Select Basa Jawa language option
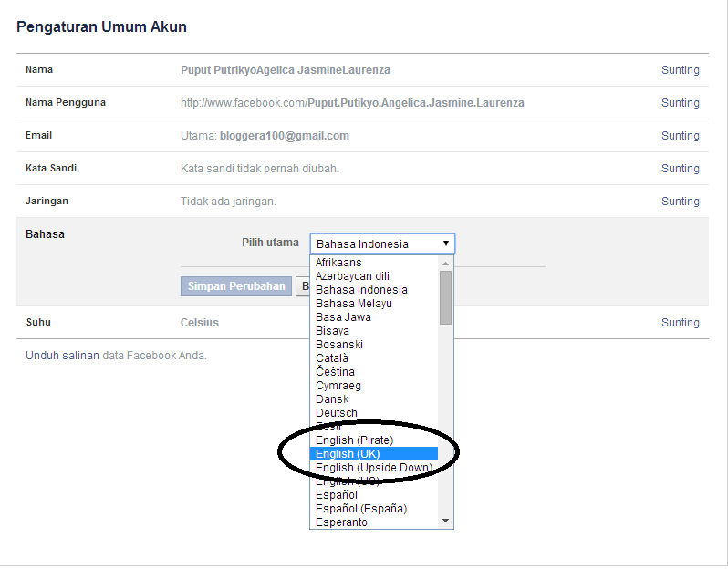 [374, 317]
